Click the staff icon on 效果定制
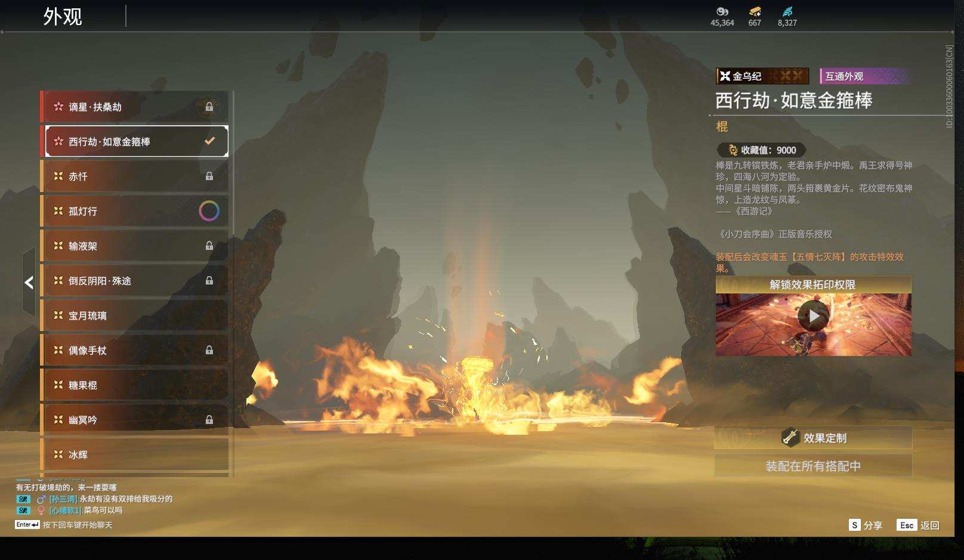964x560 pixels. pyautogui.click(x=790, y=438)
